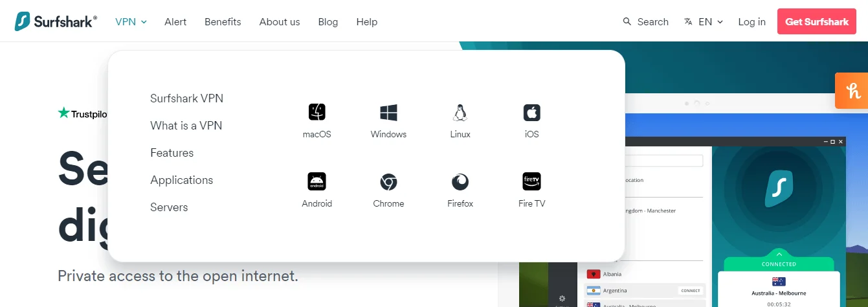Expand the connected panel chevron
Viewport: 868px width, 307px height.
tap(779, 254)
